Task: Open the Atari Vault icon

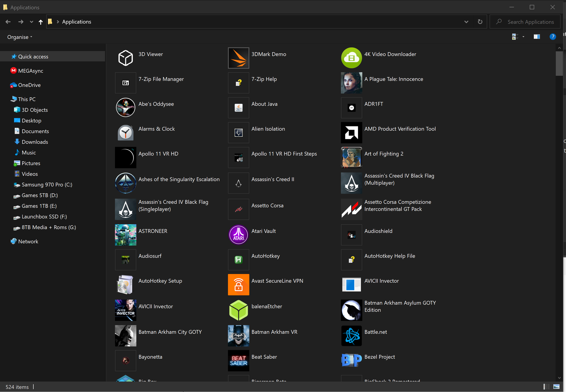Action: coord(238,235)
